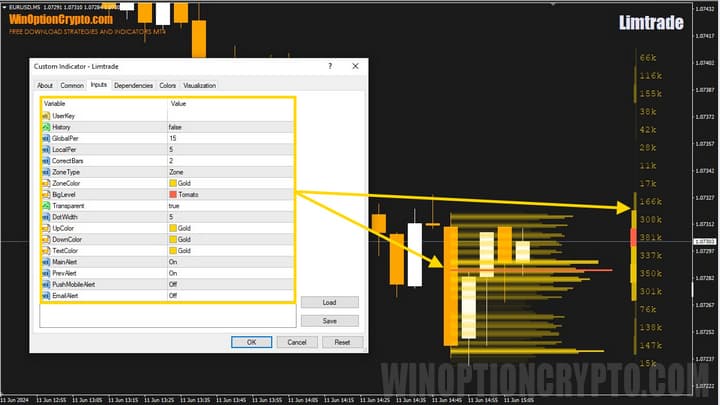Click the EmailAlert parameter icon

point(46,295)
